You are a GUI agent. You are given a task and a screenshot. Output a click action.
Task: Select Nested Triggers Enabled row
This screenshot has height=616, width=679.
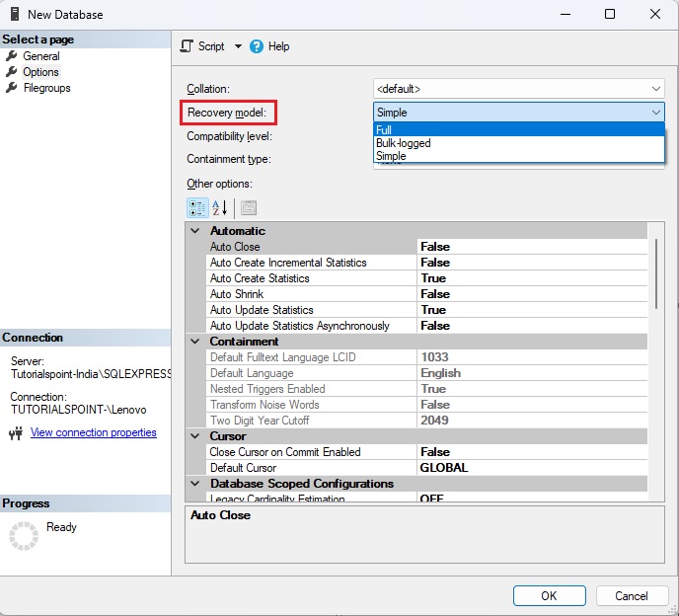[x=426, y=389]
